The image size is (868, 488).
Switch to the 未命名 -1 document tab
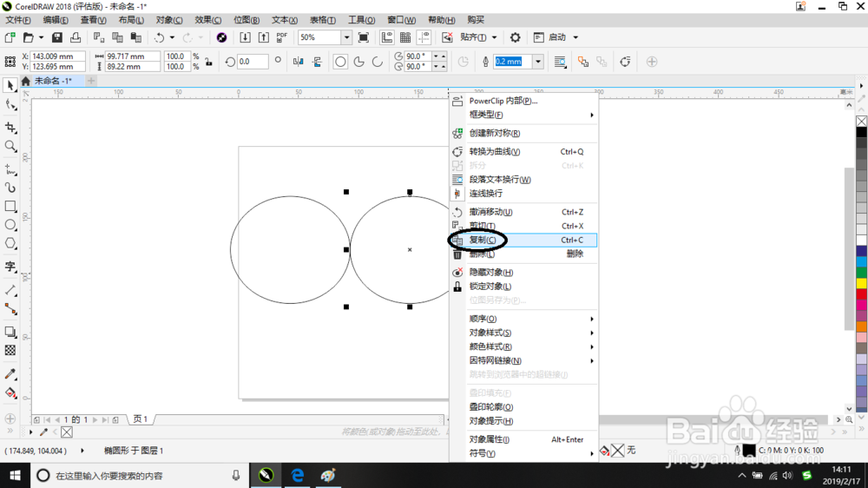tap(54, 81)
